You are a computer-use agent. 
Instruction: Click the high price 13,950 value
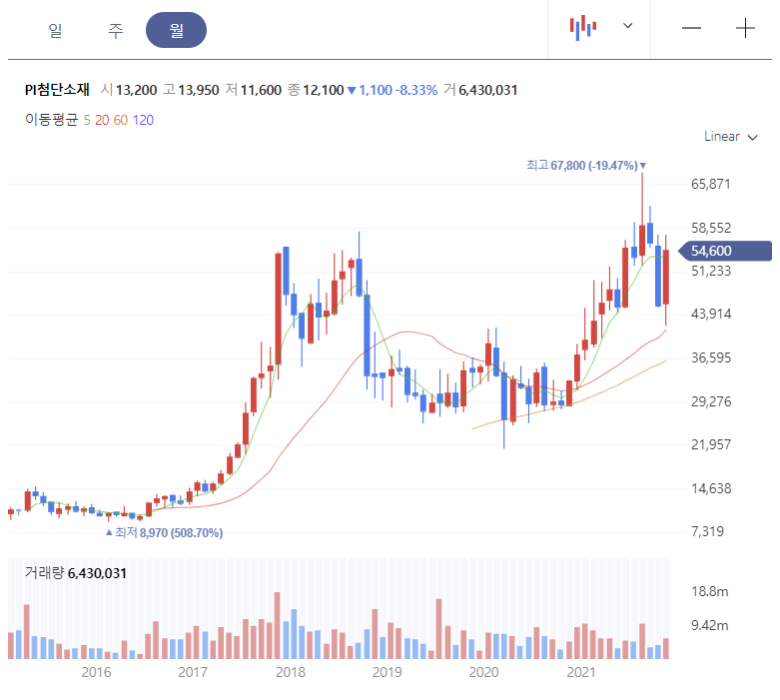point(199,90)
